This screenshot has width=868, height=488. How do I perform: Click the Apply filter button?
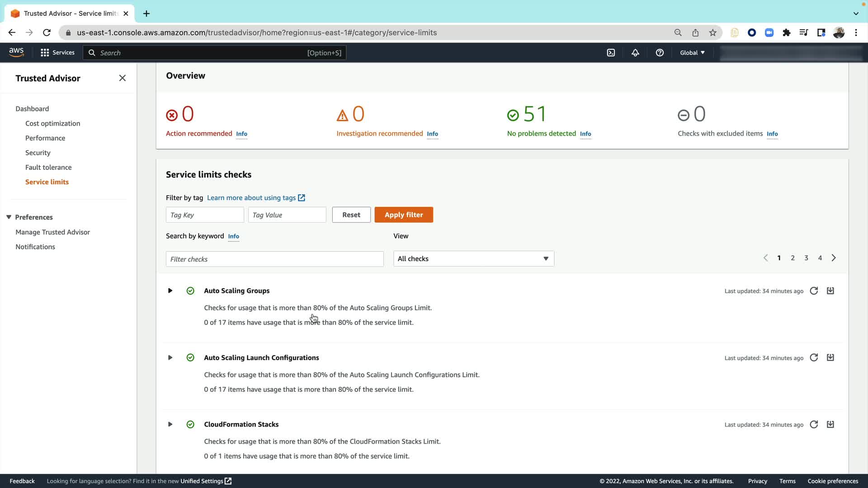403,215
